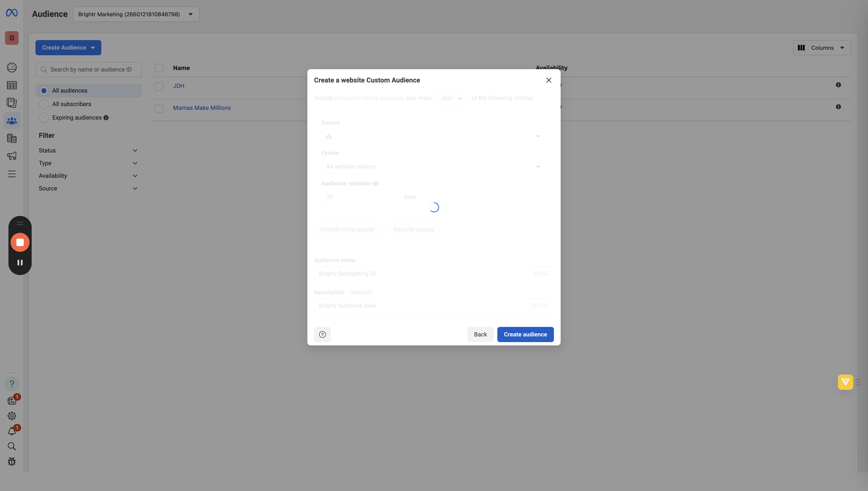The image size is (868, 491).
Task: Open the Source pixel dropdown in dialog
Action: click(434, 136)
